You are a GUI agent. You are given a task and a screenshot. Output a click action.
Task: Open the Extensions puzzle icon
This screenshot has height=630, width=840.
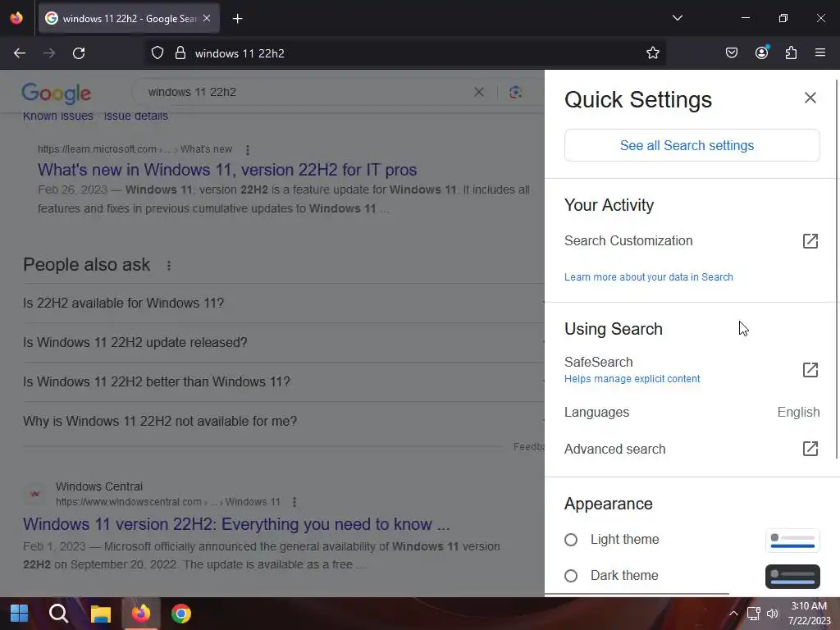pyautogui.click(x=791, y=53)
